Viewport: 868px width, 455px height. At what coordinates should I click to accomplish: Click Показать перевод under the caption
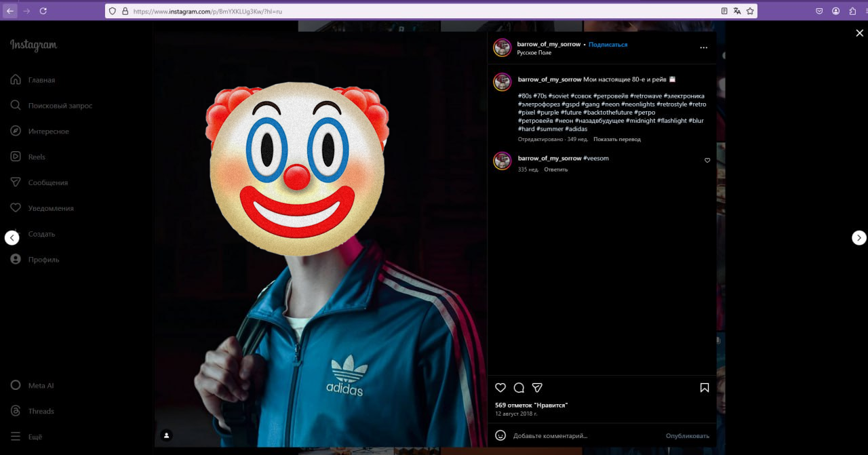[x=616, y=140]
